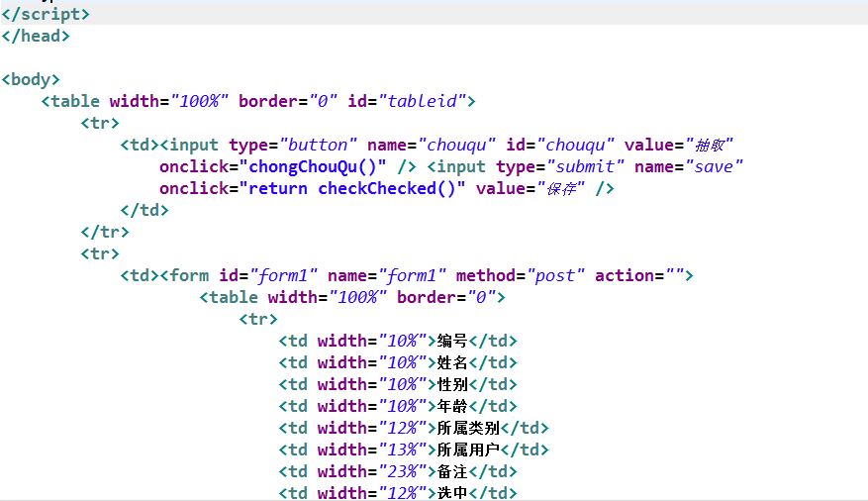
Task: Click the opening <body> tag
Action: point(31,80)
